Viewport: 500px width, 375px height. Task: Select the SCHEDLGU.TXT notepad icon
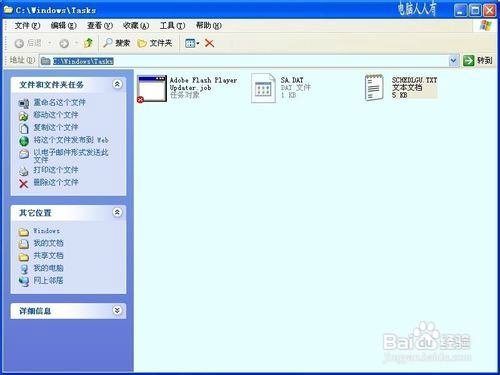[374, 88]
